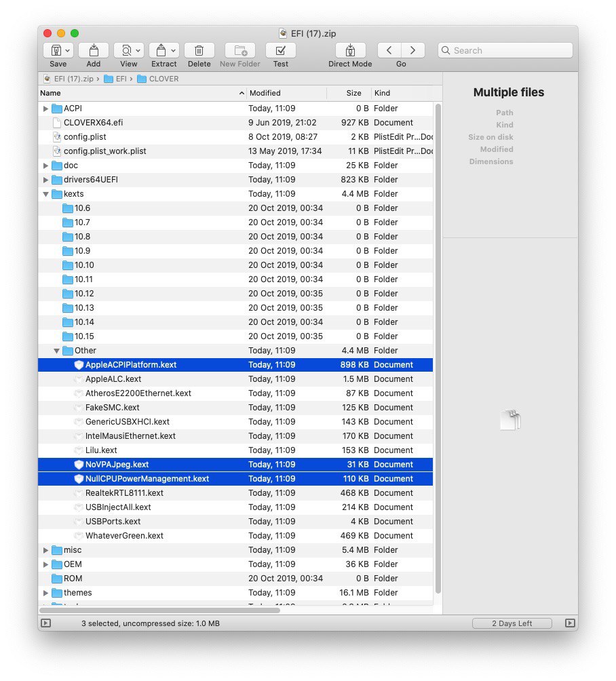Click the Save toolbar icon
616x681 pixels.
pos(55,50)
